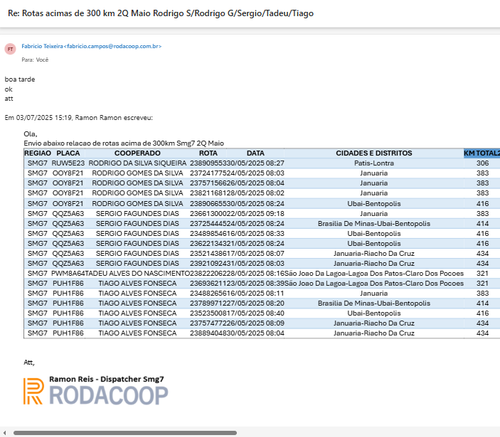
Task: Click Sergio's Brasilia De Minas-Ubai-Bentopolis cell
Action: pos(374,223)
